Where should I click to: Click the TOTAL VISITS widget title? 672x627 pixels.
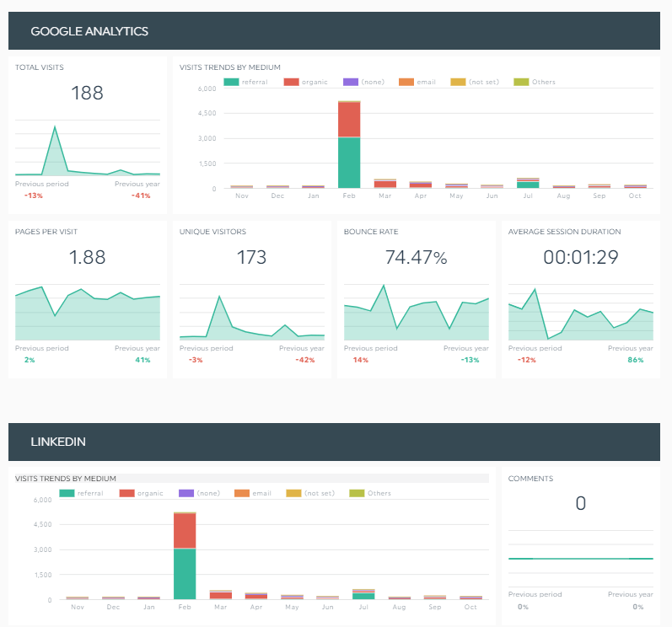[40, 67]
